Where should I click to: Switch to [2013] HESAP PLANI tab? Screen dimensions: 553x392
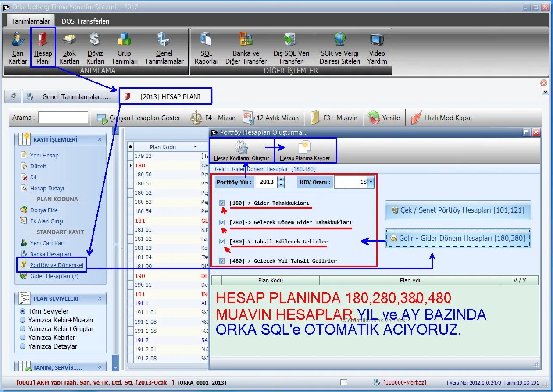pyautogui.click(x=165, y=96)
